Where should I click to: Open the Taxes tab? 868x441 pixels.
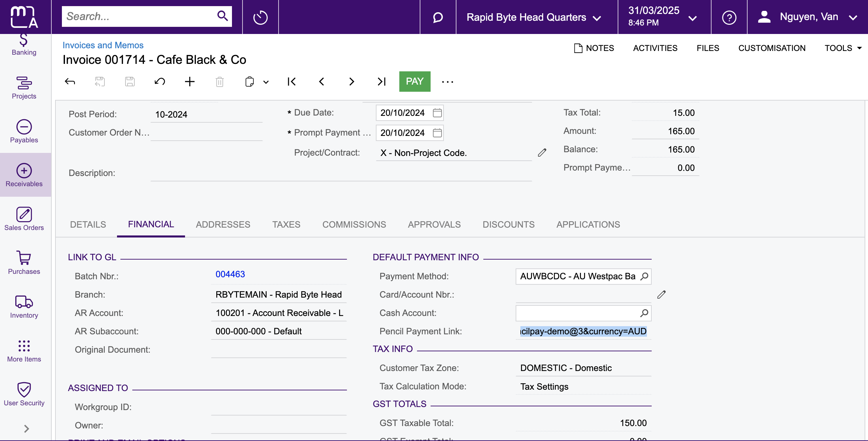pyautogui.click(x=286, y=225)
